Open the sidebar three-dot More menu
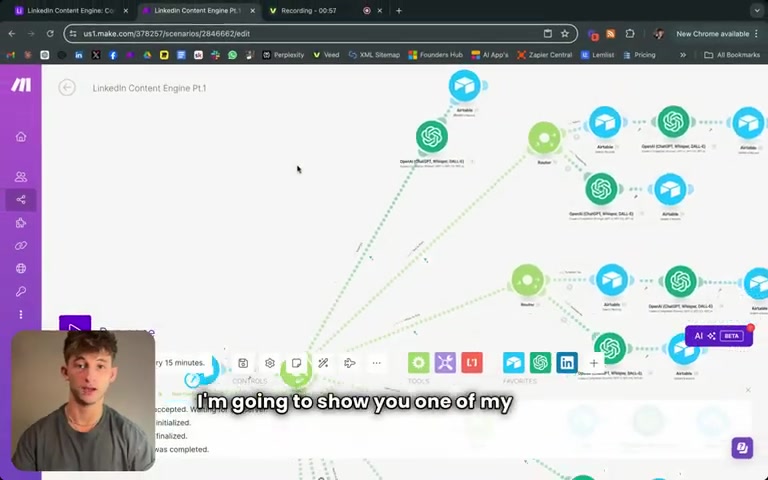This screenshot has height=480, width=768. [x=21, y=314]
